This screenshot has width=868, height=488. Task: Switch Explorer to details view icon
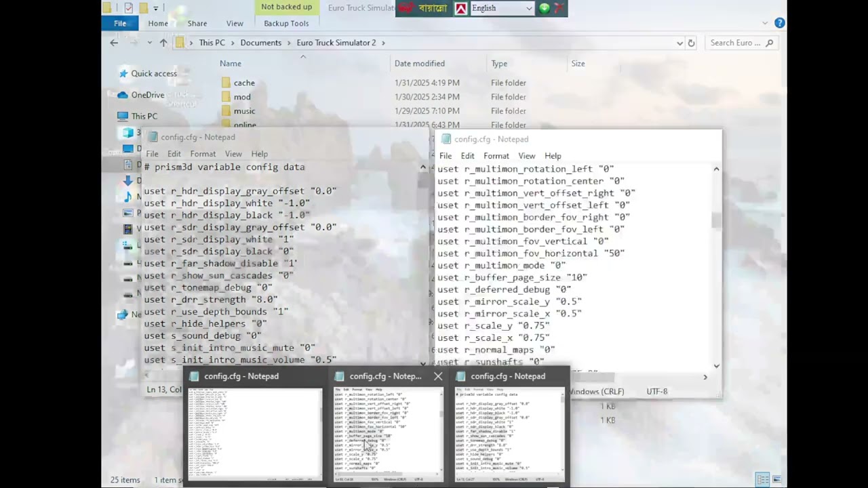pyautogui.click(x=763, y=479)
